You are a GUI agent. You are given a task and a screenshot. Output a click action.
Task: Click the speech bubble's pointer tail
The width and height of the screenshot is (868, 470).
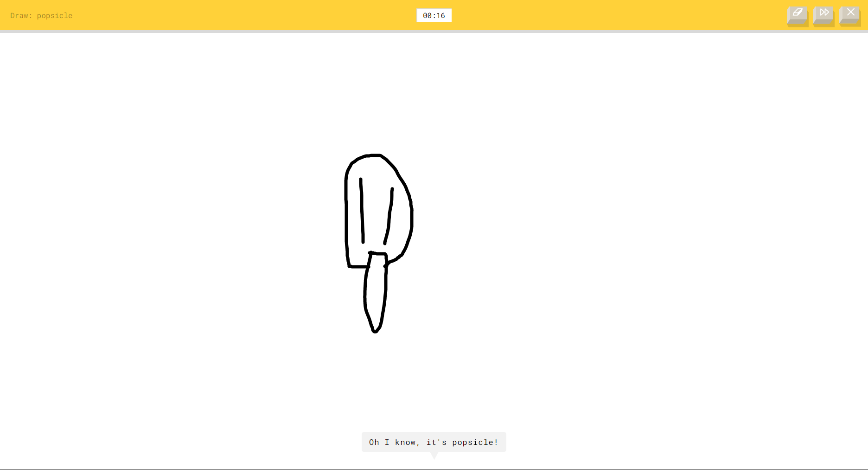434,456
